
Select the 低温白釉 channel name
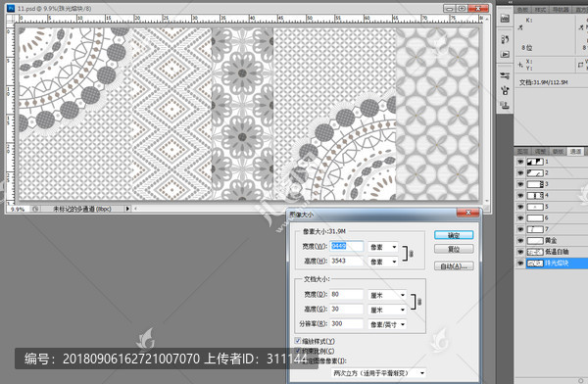click(557, 252)
